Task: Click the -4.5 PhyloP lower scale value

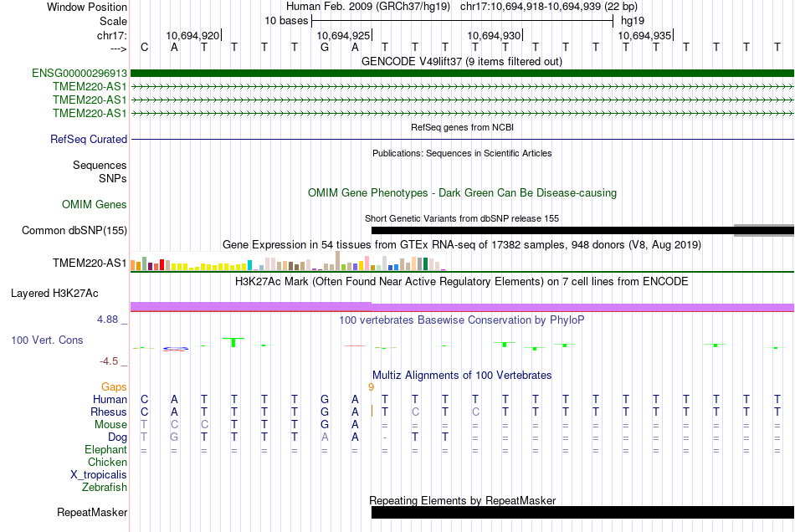Action: [x=109, y=361]
